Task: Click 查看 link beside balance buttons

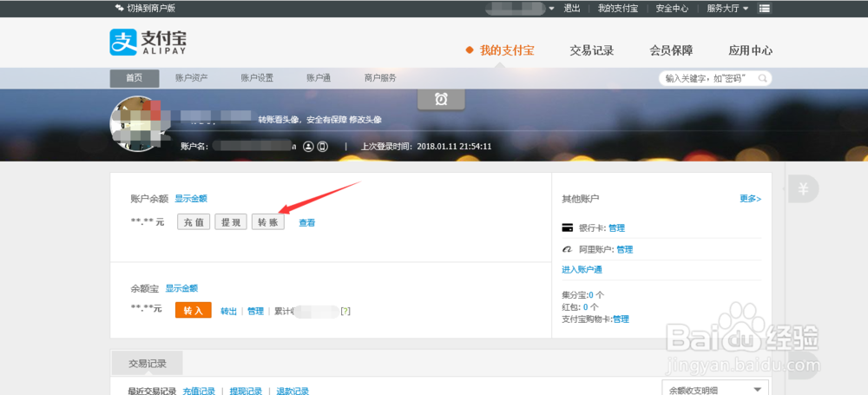Action: pos(307,223)
